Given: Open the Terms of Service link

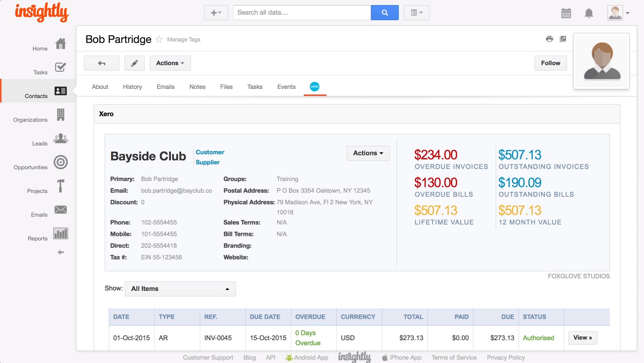Looking at the screenshot, I should coord(454,357).
